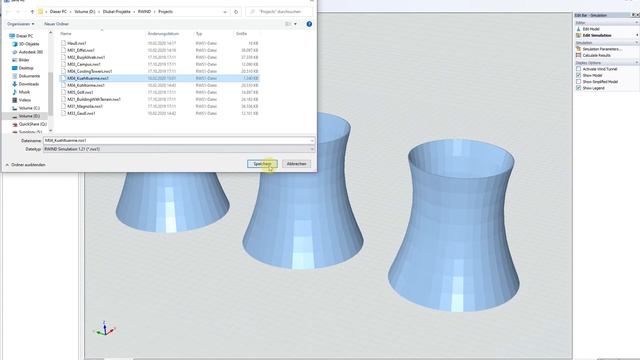Click Neuer Ordner to create a folder

[x=56, y=24]
